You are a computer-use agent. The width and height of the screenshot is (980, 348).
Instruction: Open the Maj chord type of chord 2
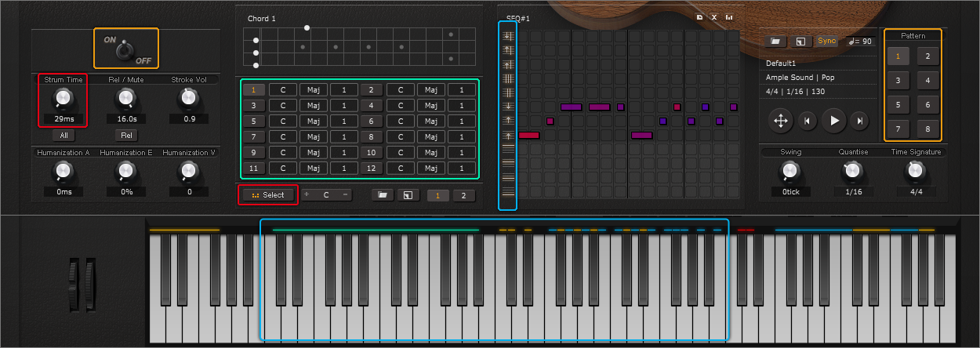point(430,90)
